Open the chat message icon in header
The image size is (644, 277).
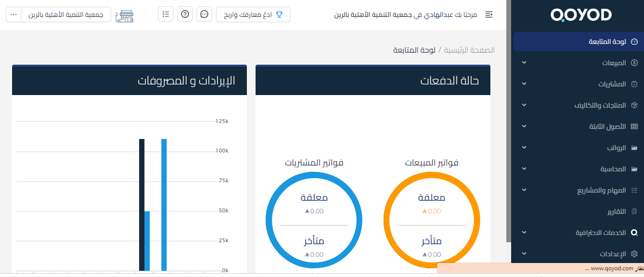pyautogui.click(x=204, y=14)
